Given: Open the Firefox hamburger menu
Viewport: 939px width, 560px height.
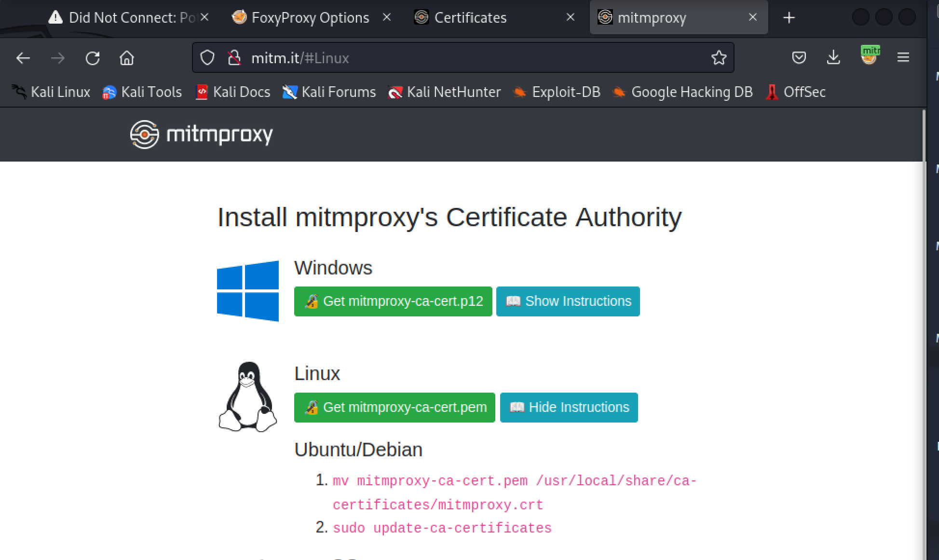Looking at the screenshot, I should pyautogui.click(x=903, y=58).
